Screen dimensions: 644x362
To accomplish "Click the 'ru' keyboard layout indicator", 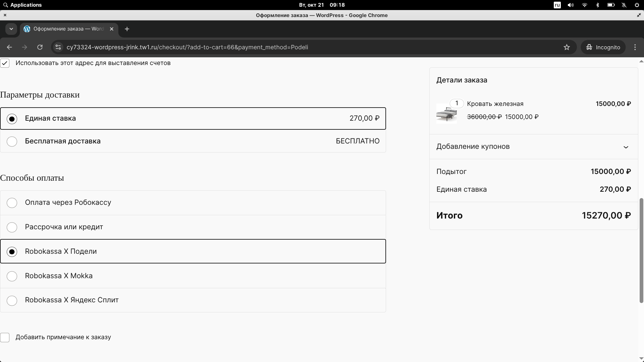I will click(557, 5).
